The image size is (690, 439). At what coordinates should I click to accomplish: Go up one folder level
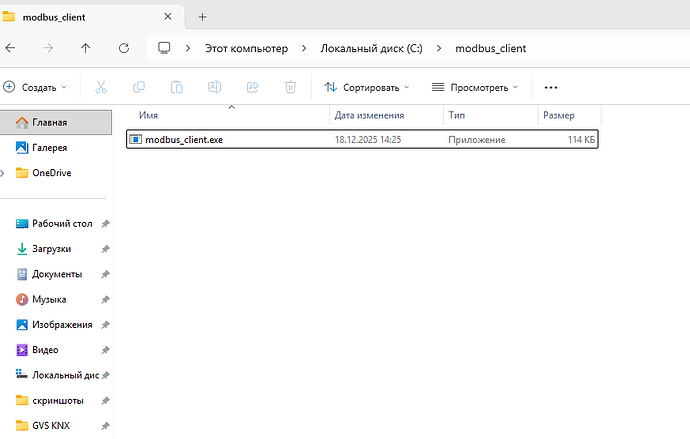[x=85, y=48]
